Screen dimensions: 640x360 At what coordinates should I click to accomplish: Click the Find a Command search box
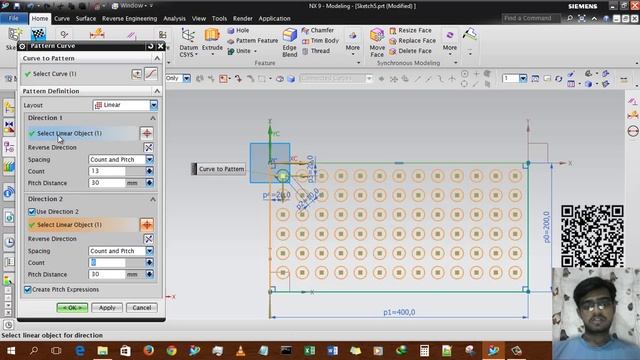coord(532,18)
